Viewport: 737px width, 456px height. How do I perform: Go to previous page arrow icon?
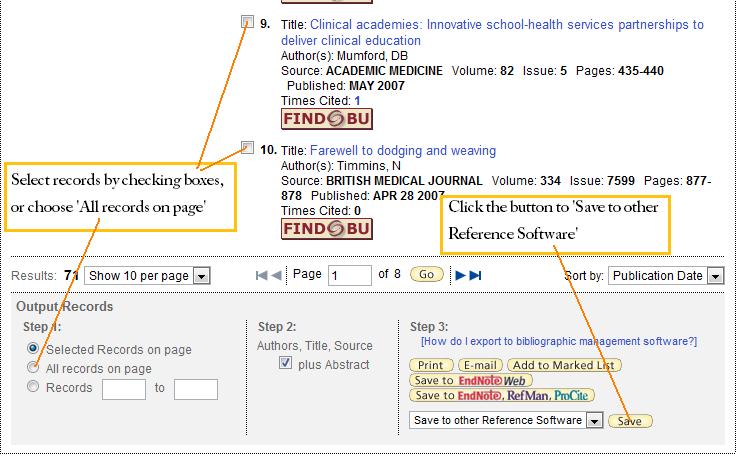pos(277,275)
